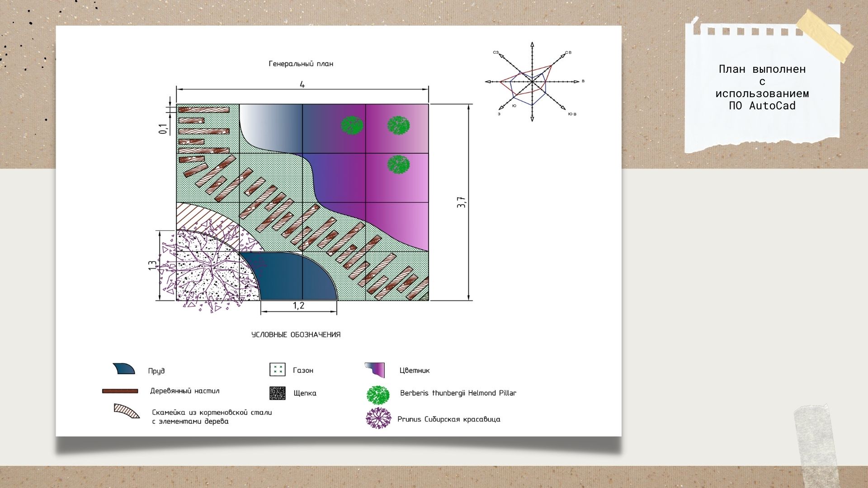Click the top 4 width dimension label
This screenshot has width=868, height=488.
[x=302, y=84]
